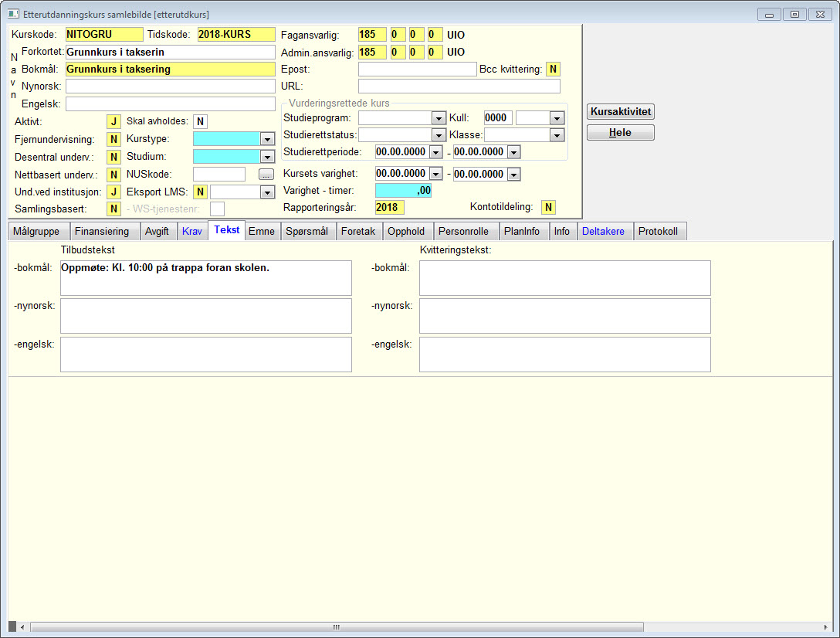This screenshot has width=840, height=638.
Task: Toggle the Fjernundervisning N field
Action: (113, 139)
